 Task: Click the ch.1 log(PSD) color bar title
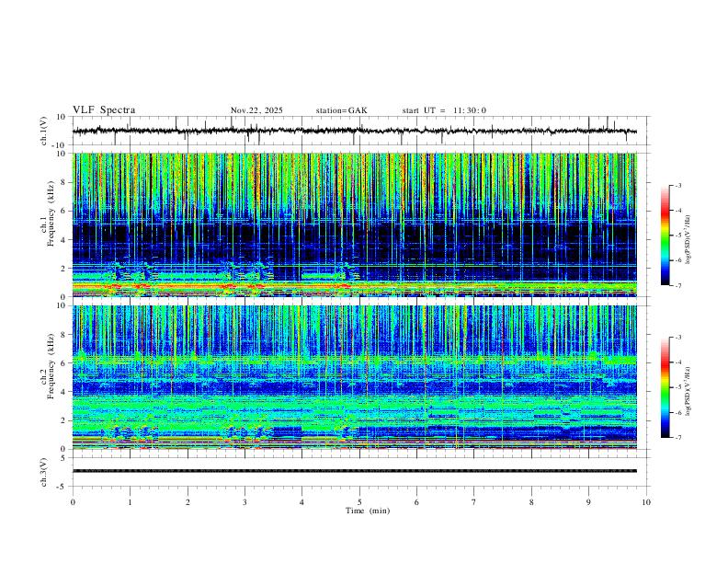688,240
